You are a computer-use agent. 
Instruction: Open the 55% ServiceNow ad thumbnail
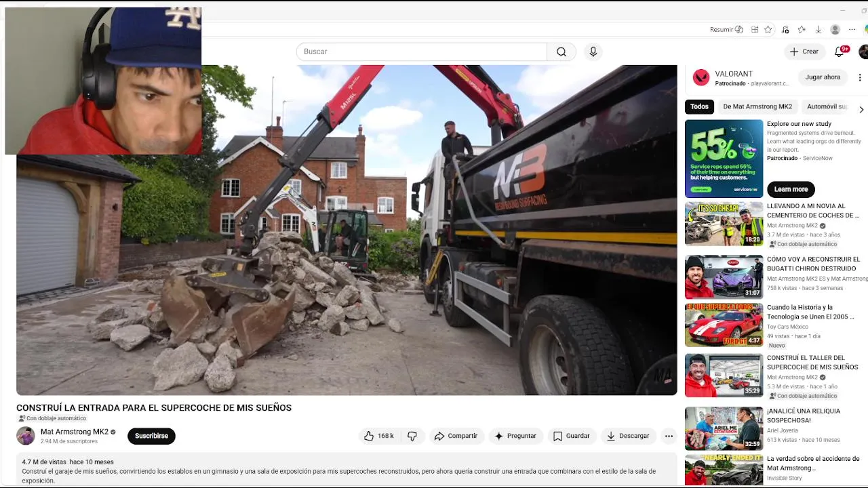(724, 159)
